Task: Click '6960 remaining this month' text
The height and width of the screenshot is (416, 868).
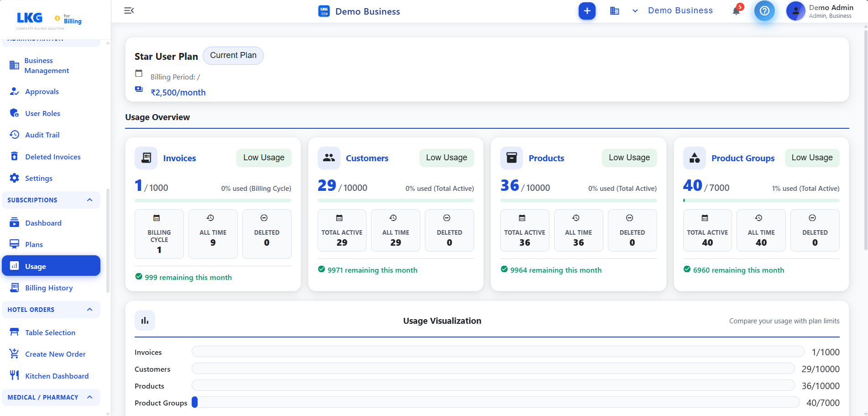Action: pyautogui.click(x=738, y=270)
